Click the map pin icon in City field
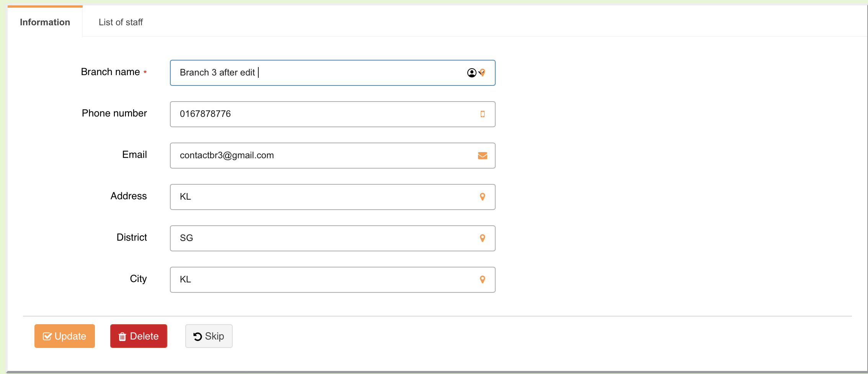 (x=483, y=280)
